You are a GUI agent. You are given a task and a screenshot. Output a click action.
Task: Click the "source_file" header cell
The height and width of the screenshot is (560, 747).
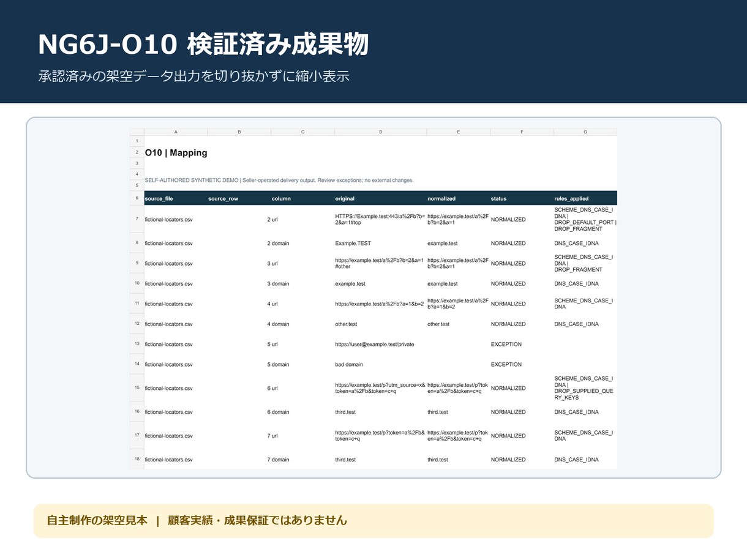[176, 198]
